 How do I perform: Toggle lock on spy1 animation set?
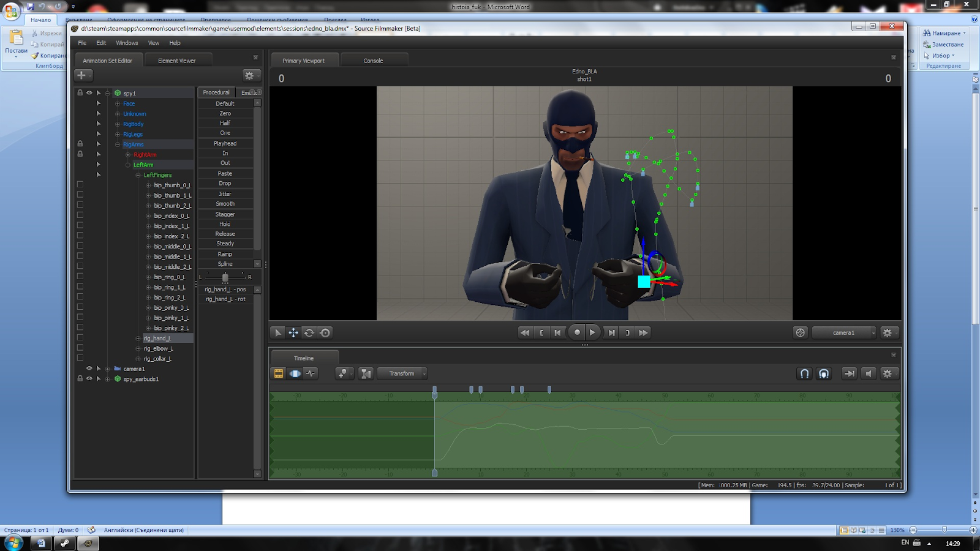(80, 93)
